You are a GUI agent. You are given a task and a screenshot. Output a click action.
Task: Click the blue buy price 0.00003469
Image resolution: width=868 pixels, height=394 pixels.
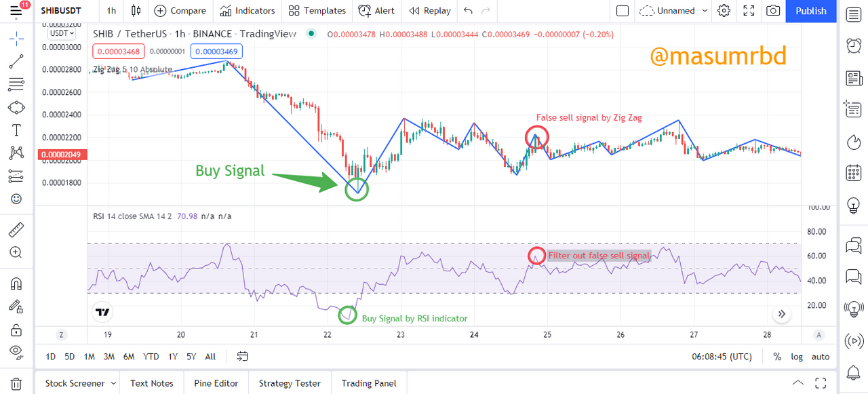(216, 51)
